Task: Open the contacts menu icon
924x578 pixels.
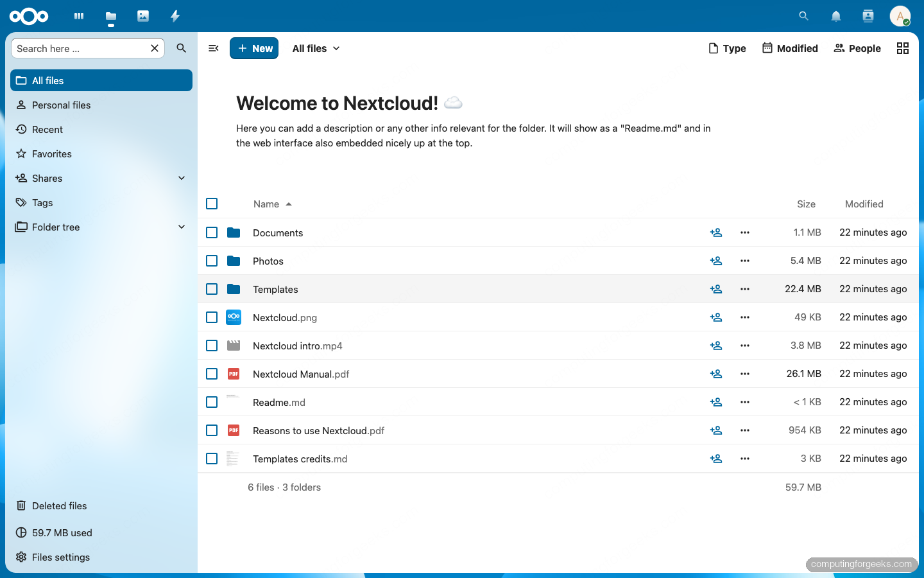Action: [x=868, y=16]
